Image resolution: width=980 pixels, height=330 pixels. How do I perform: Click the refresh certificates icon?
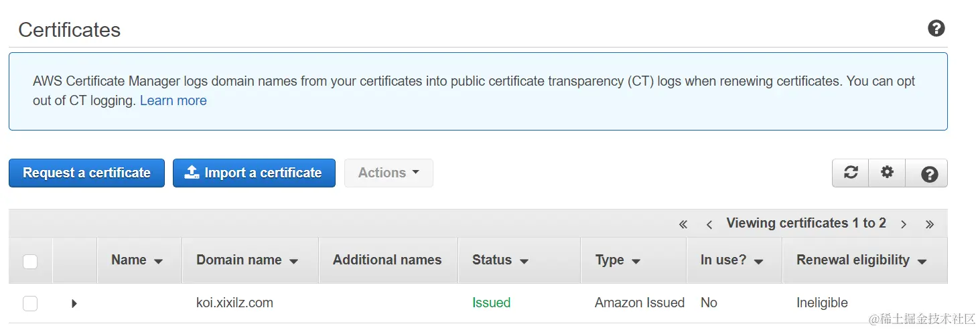[x=851, y=173]
